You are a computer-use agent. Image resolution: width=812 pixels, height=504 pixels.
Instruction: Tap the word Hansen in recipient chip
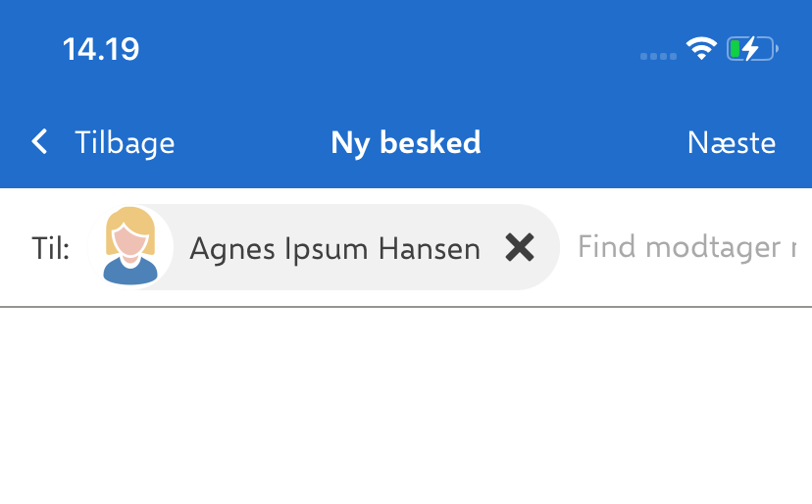coord(432,249)
